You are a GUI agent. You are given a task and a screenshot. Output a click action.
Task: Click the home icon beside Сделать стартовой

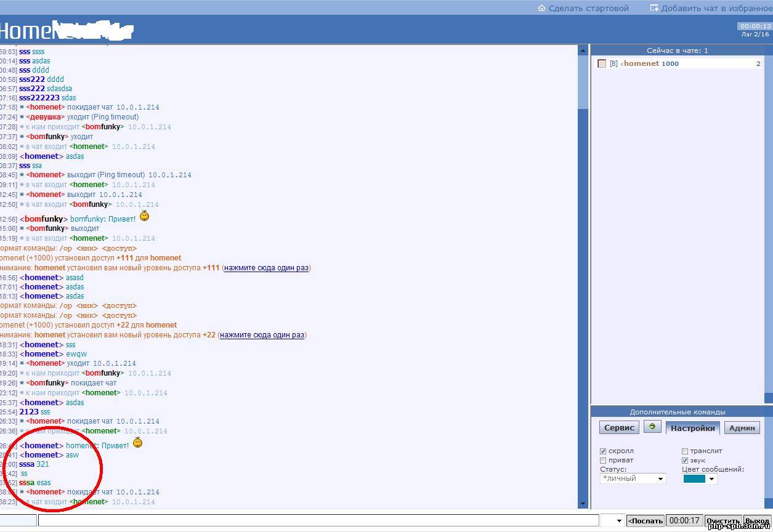pyautogui.click(x=541, y=8)
